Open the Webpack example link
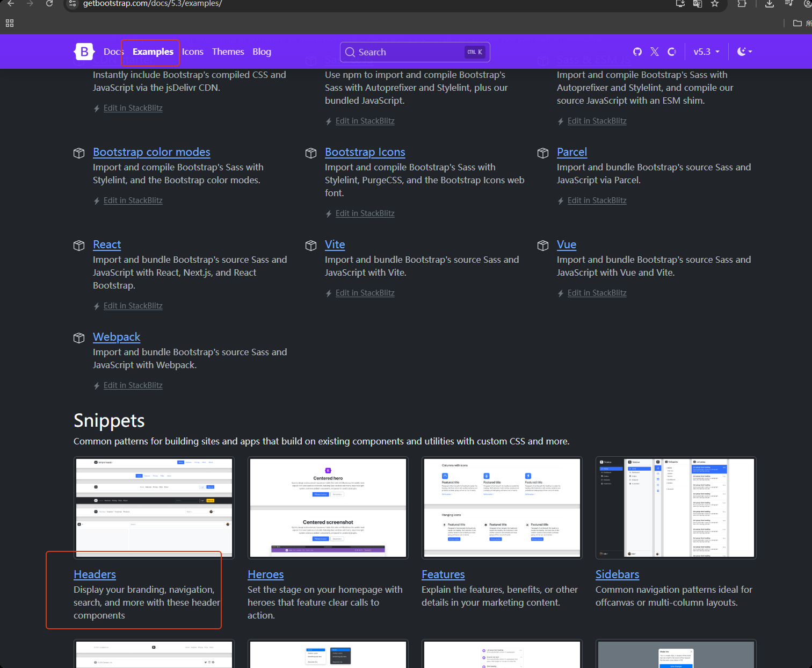Screen dimensions: 812x668 (x=117, y=337)
